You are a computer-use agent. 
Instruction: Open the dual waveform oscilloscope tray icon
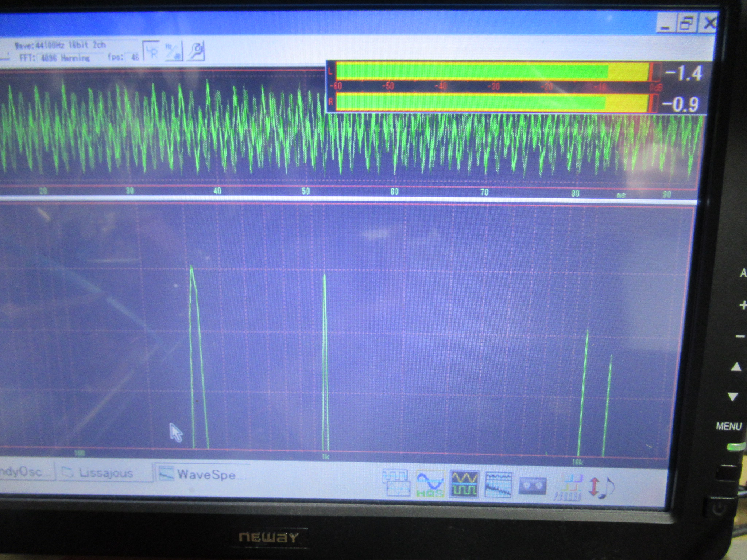396,483
